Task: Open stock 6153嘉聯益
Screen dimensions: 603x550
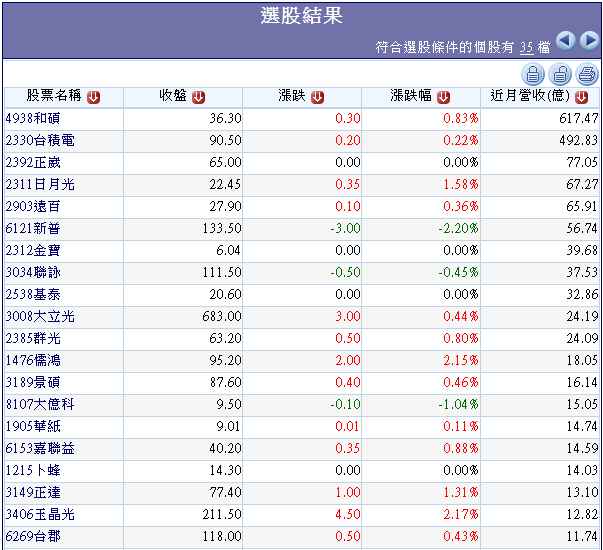Action: pos(40,448)
